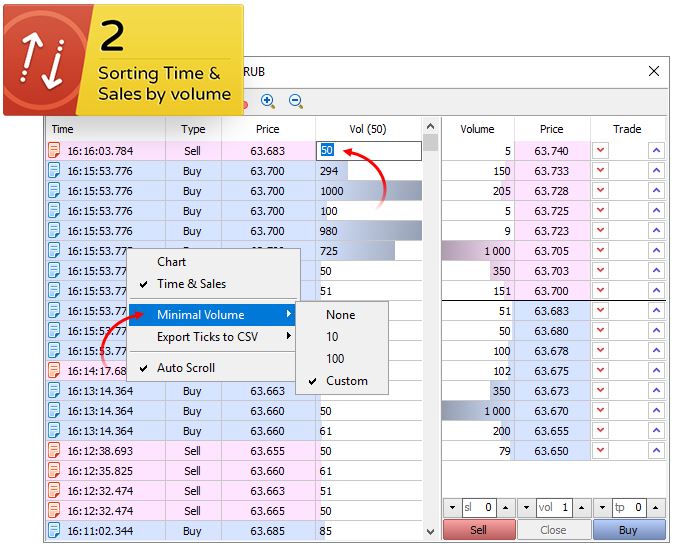Click the Type column header

(x=193, y=129)
